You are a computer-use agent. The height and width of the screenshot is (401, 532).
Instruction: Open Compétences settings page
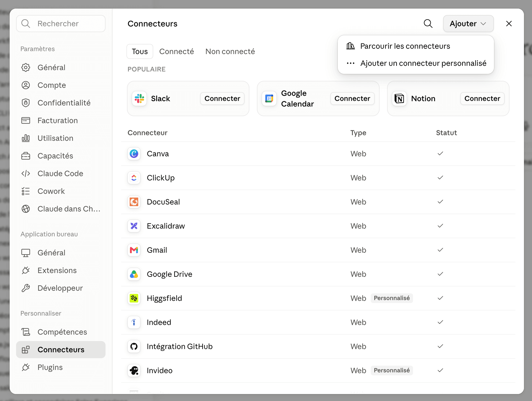pyautogui.click(x=61, y=332)
